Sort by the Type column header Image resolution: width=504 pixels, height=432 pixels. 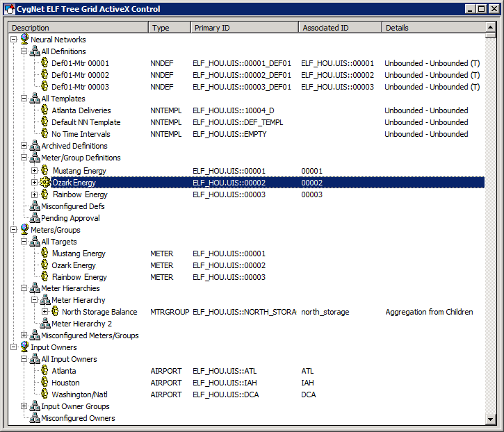tap(170, 28)
